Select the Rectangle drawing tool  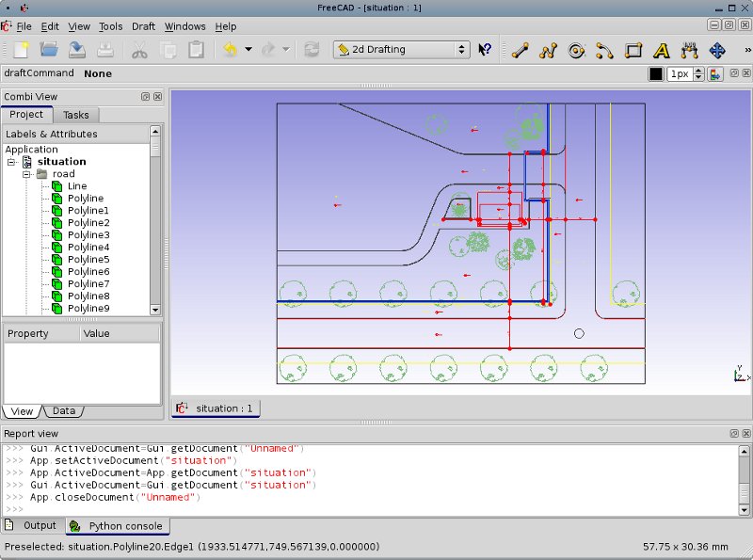(633, 52)
